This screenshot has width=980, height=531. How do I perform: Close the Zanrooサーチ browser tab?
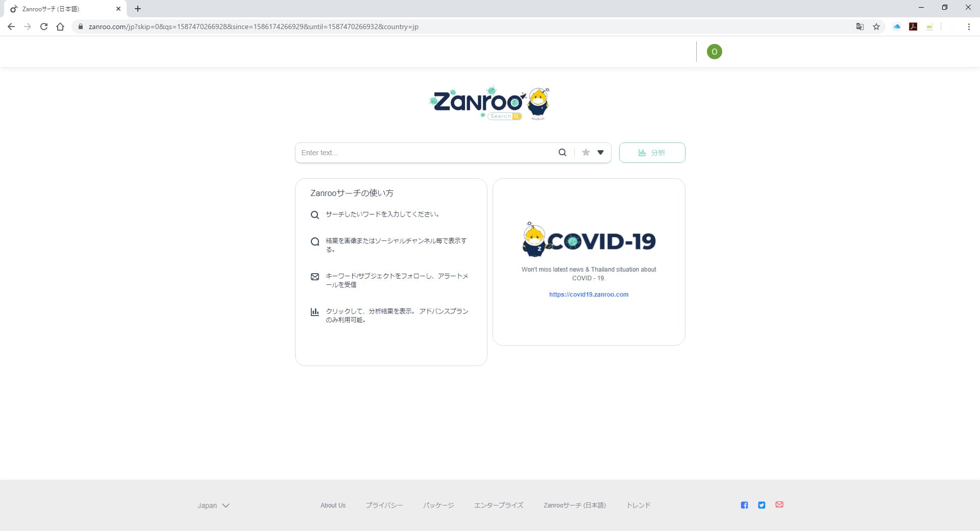[118, 9]
